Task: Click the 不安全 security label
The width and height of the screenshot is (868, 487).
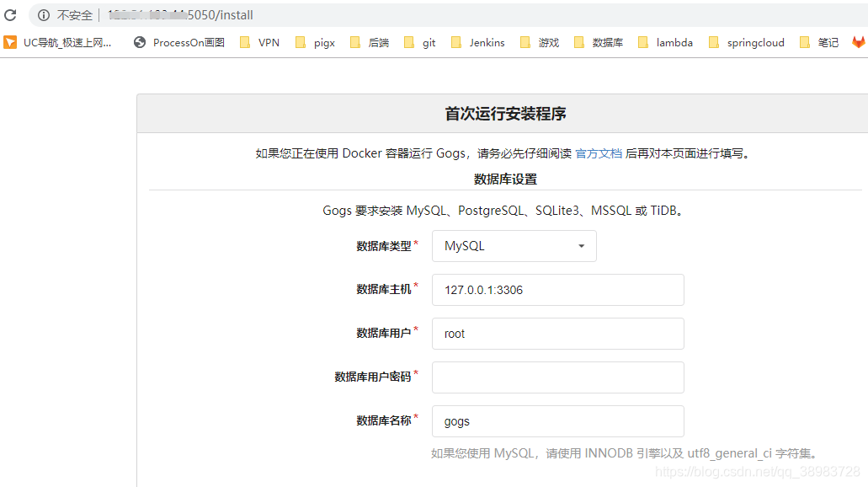Action: pyautogui.click(x=75, y=15)
